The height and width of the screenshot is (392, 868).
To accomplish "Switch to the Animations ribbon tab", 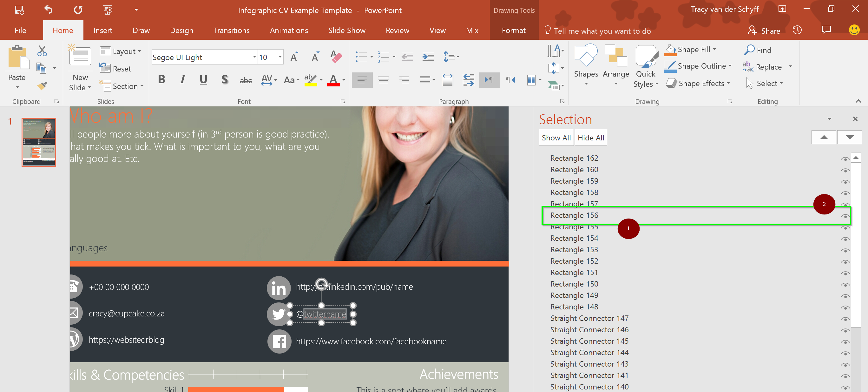I will click(x=289, y=30).
